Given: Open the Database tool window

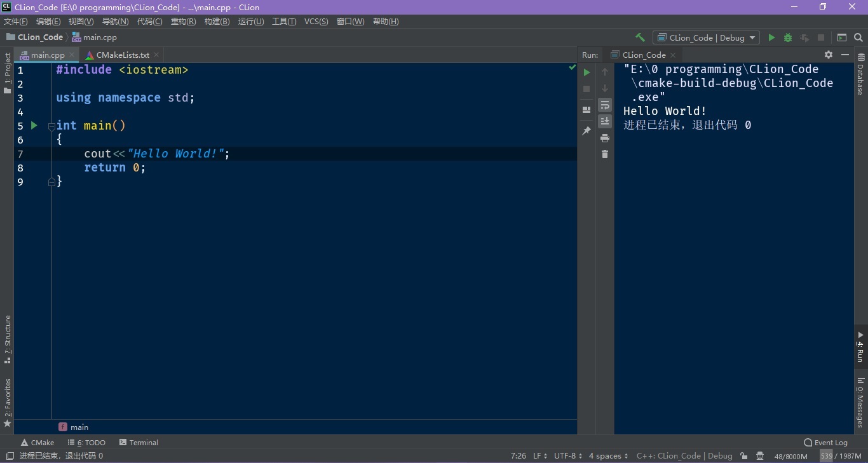Looking at the screenshot, I should (861, 74).
